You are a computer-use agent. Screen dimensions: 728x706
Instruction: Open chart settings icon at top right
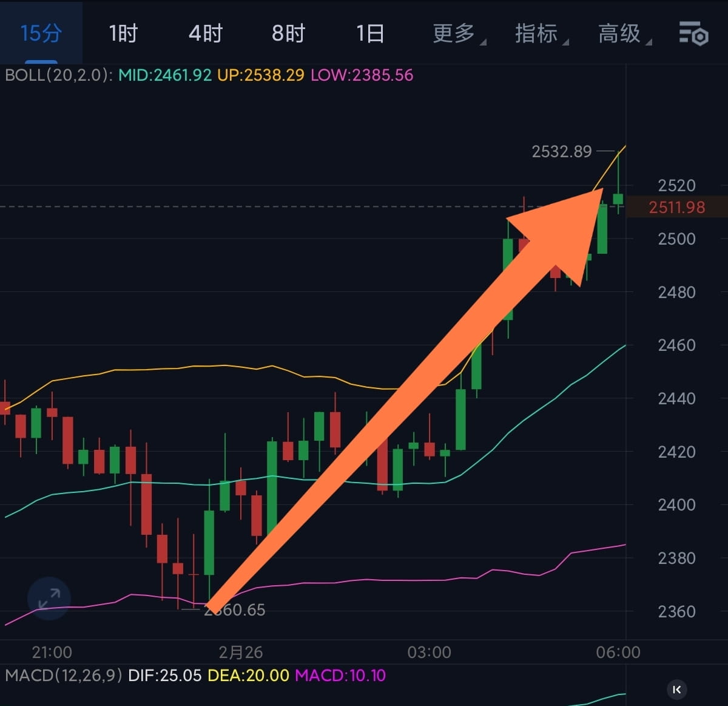(693, 33)
